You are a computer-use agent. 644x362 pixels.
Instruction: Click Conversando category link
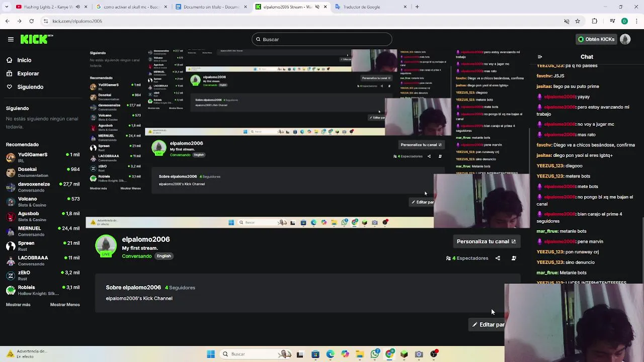pos(136,256)
